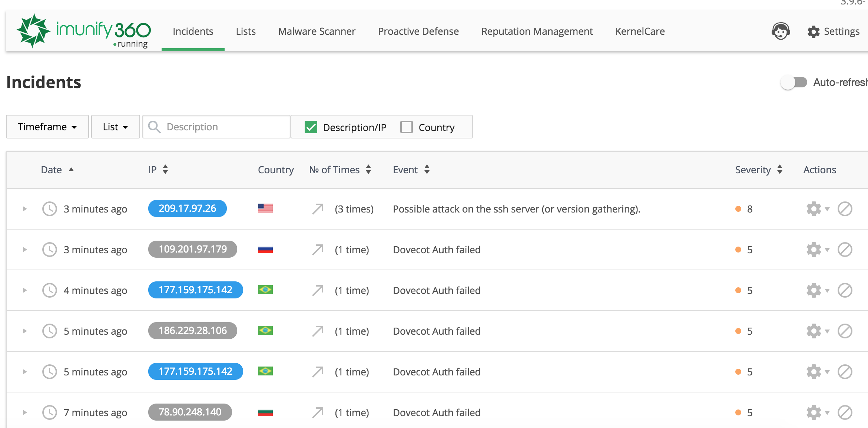The height and width of the screenshot is (428, 868).
Task: Uncheck the Description/IP checkbox
Action: coord(311,127)
